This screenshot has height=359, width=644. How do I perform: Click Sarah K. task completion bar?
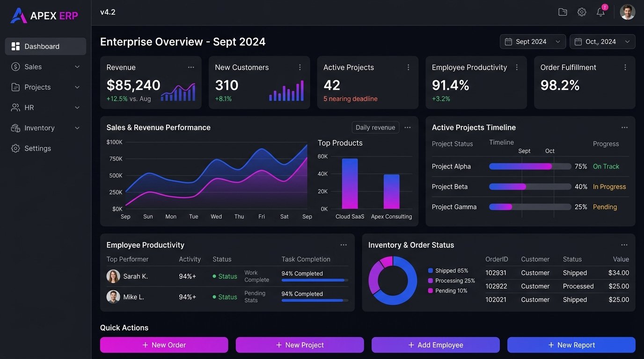[315, 280]
